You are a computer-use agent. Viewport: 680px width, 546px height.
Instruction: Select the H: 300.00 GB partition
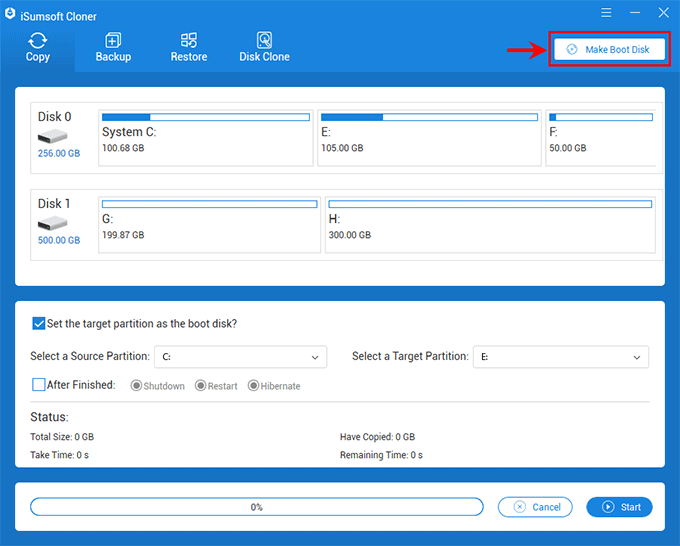point(490,225)
